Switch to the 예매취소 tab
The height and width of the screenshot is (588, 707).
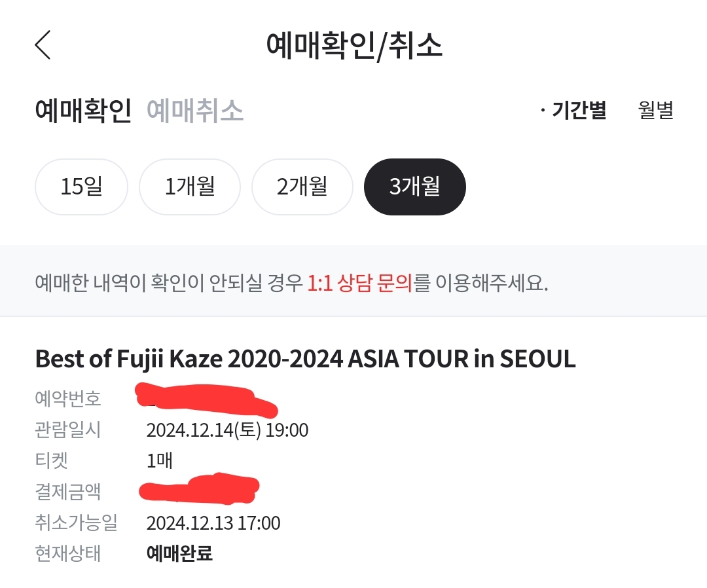click(x=195, y=111)
